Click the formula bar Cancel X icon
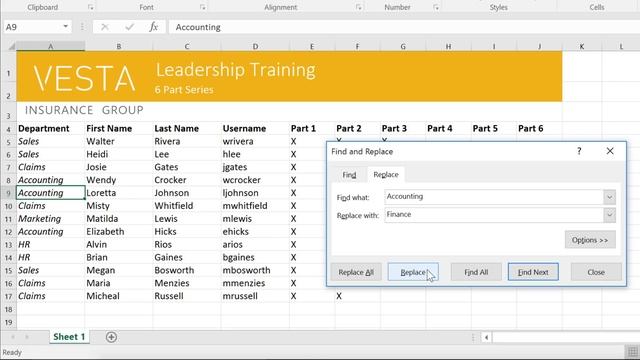This screenshot has width=640, height=360. [104, 27]
